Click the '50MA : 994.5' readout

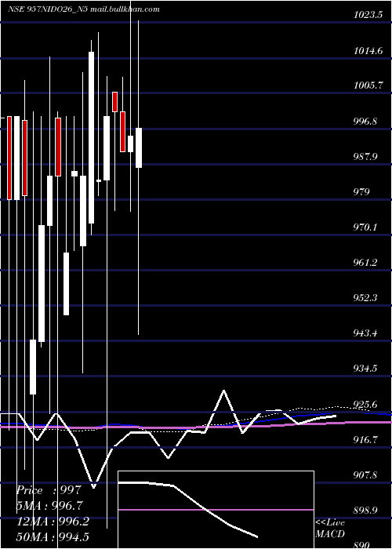coord(53,536)
